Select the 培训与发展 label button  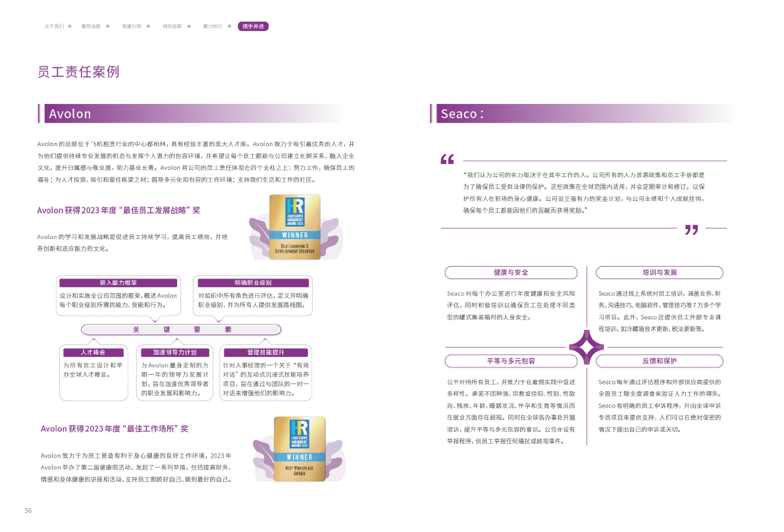click(659, 273)
